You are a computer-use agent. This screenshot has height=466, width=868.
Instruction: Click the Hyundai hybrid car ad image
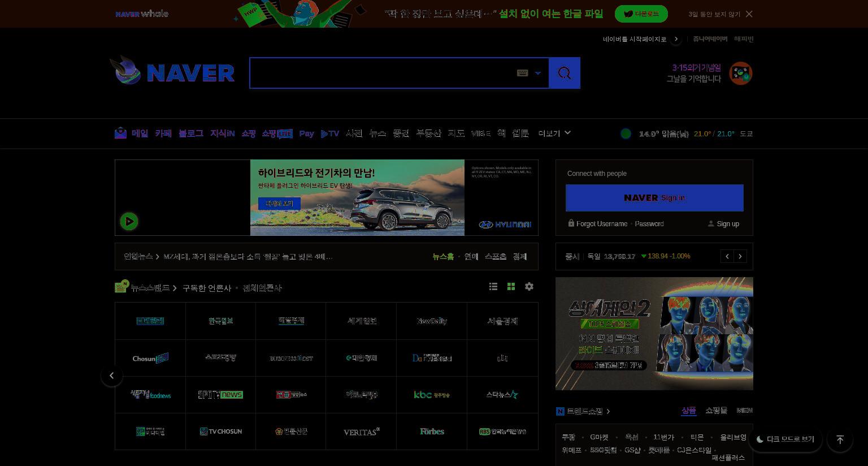[x=357, y=197]
